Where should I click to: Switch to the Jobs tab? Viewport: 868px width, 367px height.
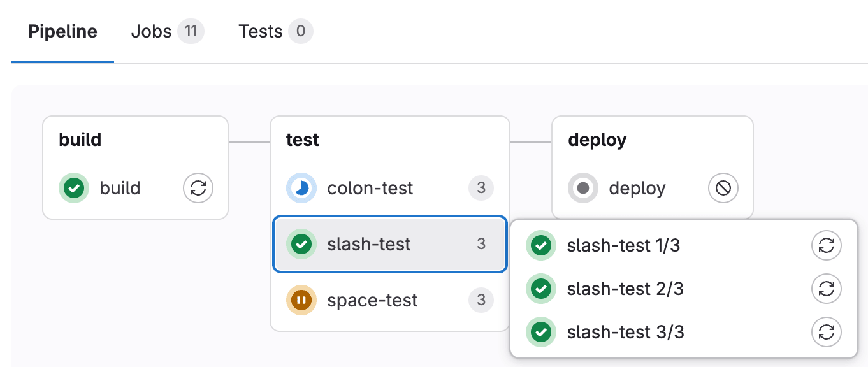tap(166, 31)
